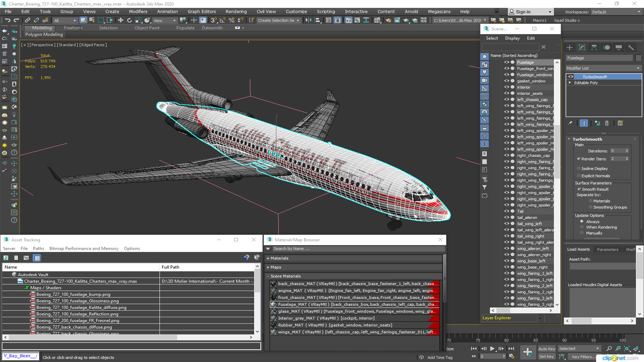This screenshot has width=644, height=362.
Task: Toggle the Smooth Result checkbox
Action: click(579, 189)
